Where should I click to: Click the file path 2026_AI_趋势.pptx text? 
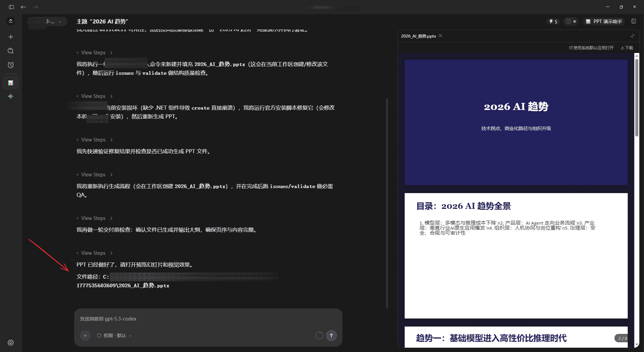(x=123, y=286)
